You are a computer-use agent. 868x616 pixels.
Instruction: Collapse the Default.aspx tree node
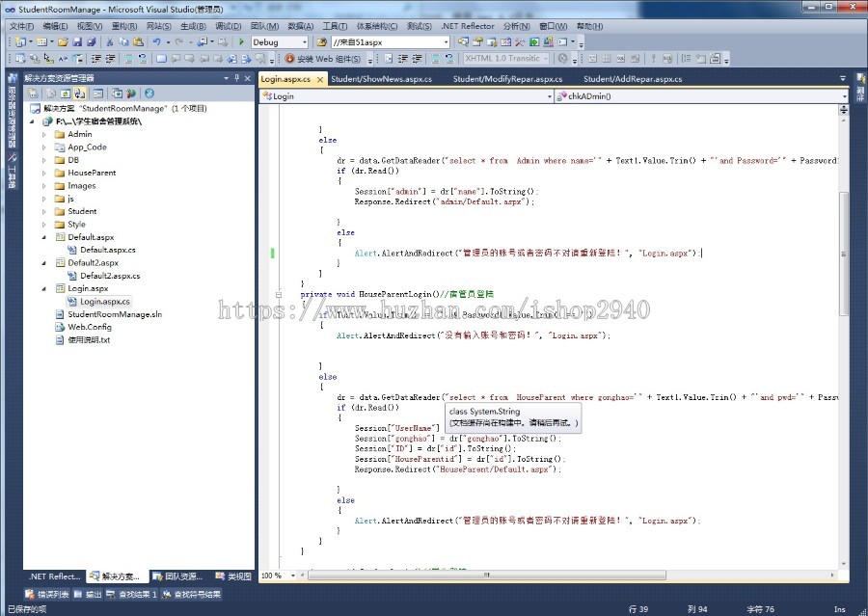coord(44,237)
